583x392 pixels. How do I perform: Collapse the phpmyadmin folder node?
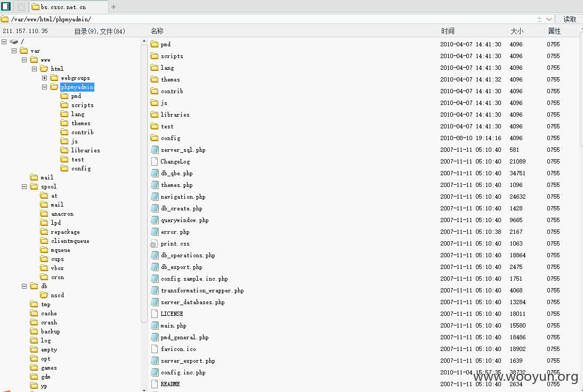pos(44,87)
